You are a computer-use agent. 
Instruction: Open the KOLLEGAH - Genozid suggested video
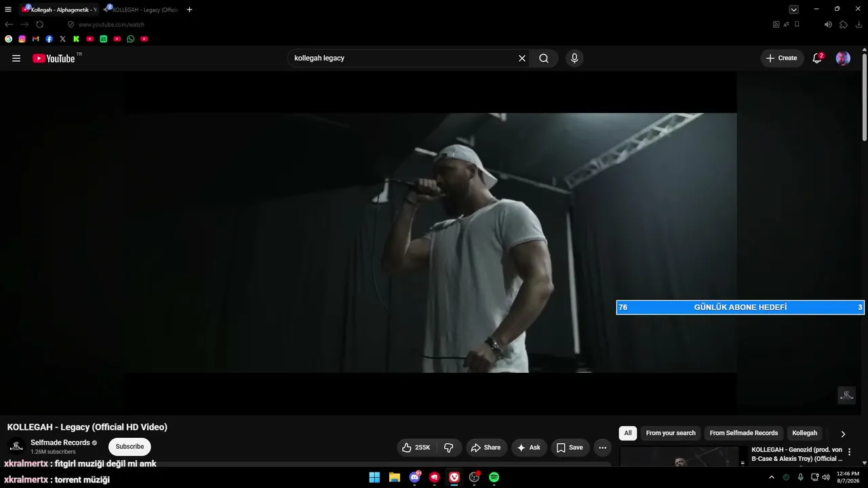[797, 454]
